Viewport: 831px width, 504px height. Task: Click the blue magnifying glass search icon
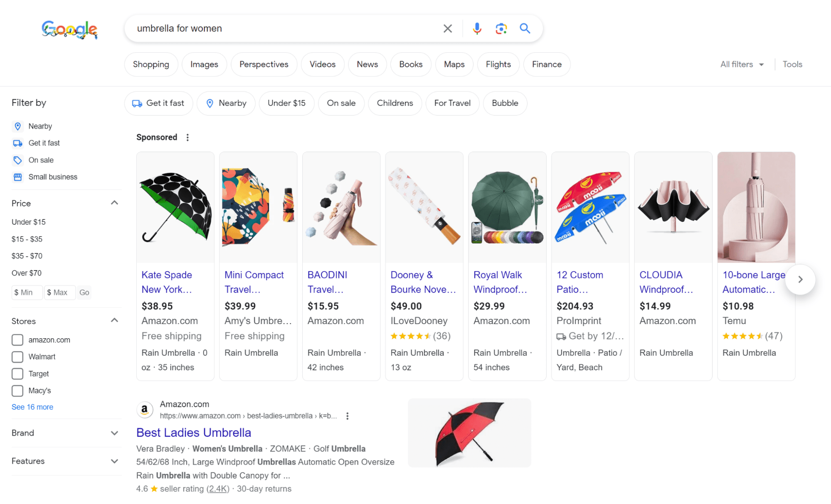coord(525,29)
